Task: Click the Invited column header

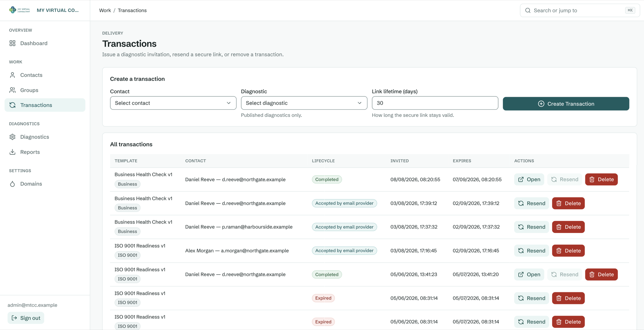Action: click(399, 161)
